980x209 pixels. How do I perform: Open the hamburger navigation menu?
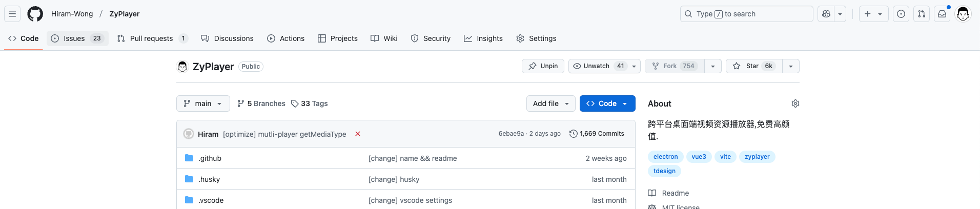tap(12, 14)
